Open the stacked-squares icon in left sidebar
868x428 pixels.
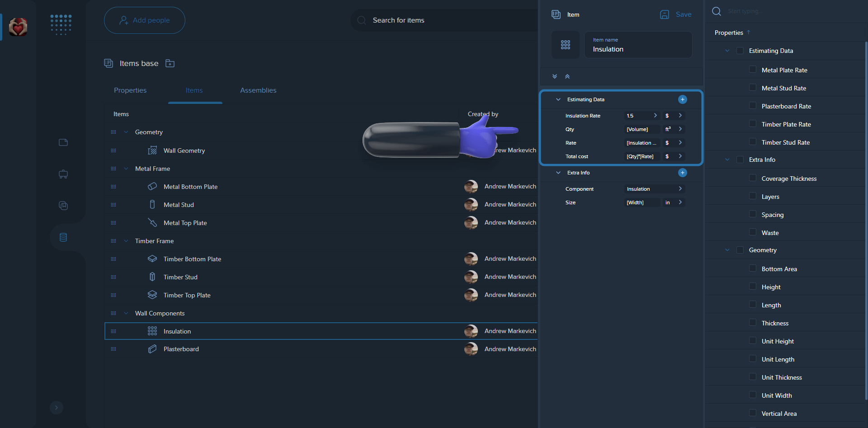tap(63, 206)
